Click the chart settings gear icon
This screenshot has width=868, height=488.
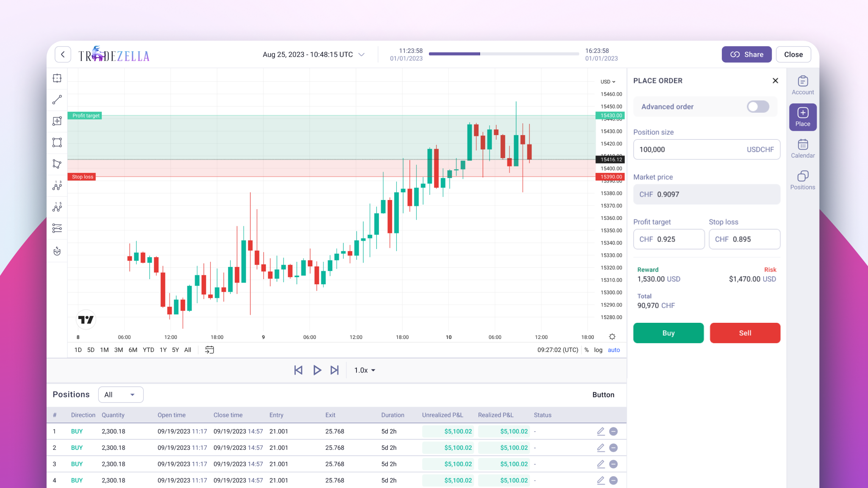[612, 337]
